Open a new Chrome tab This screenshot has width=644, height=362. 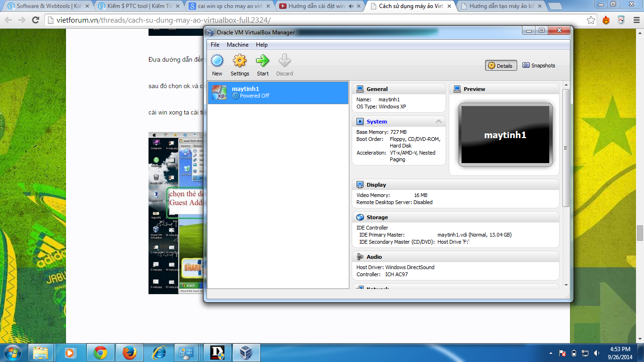coord(555,7)
